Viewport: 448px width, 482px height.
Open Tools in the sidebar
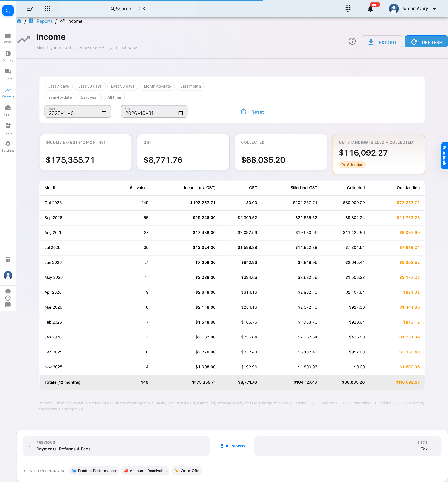[8, 129]
